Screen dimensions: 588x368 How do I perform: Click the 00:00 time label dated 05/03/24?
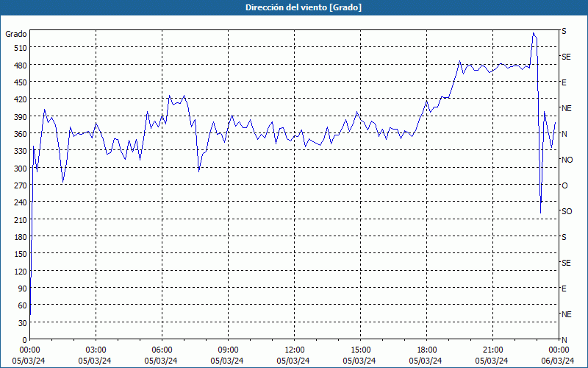[29, 350]
